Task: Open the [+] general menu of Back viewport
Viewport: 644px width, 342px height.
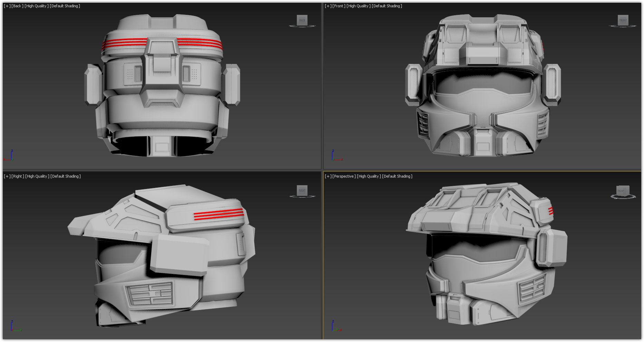Action: 7,6
